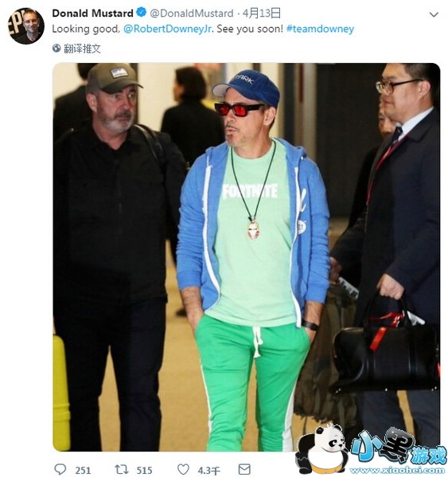
Task: Send tweet via the envelope icon
Action: [x=244, y=469]
